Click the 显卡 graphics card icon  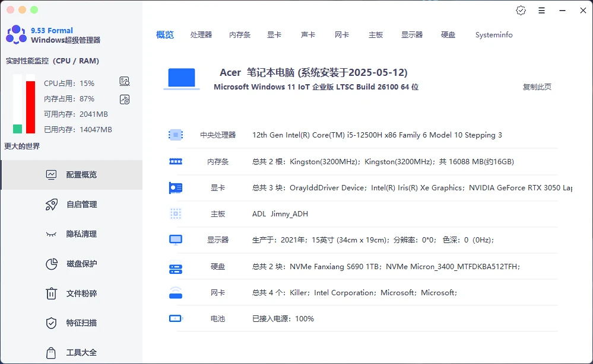pos(176,188)
